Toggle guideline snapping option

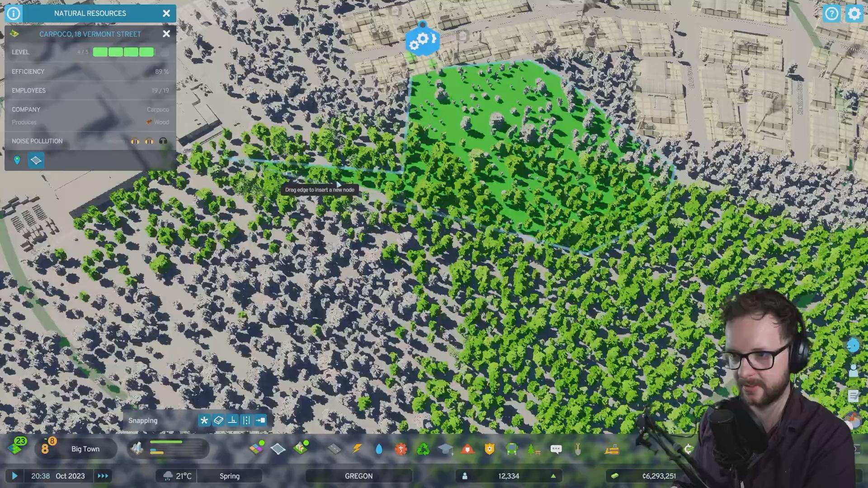pos(246,420)
